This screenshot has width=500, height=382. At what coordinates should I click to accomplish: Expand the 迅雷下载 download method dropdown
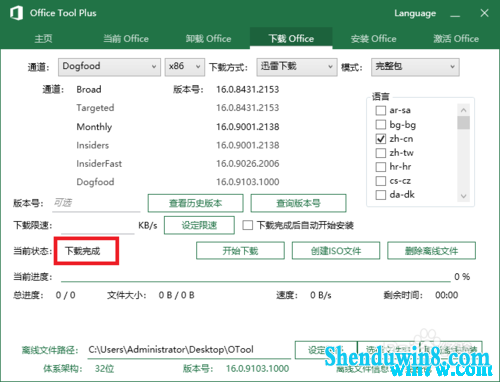[297, 67]
